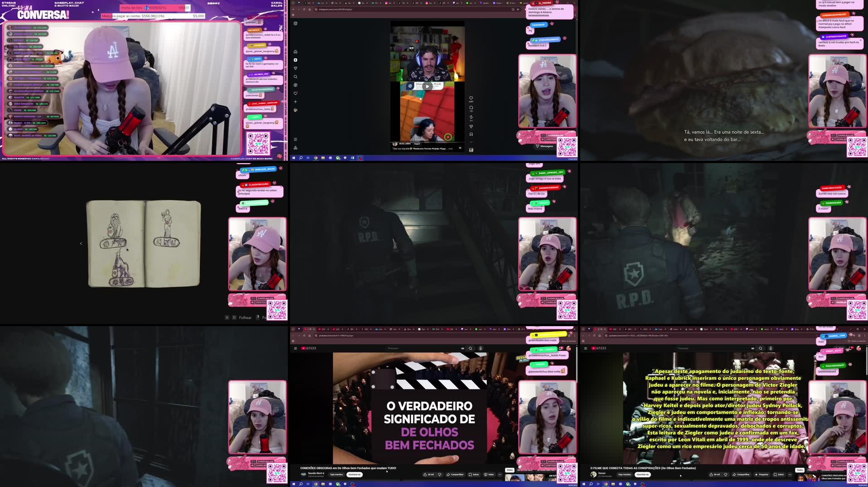The image size is (868, 487).
Task: Open Instagram profile avatar in sidebar
Action: click(x=295, y=110)
